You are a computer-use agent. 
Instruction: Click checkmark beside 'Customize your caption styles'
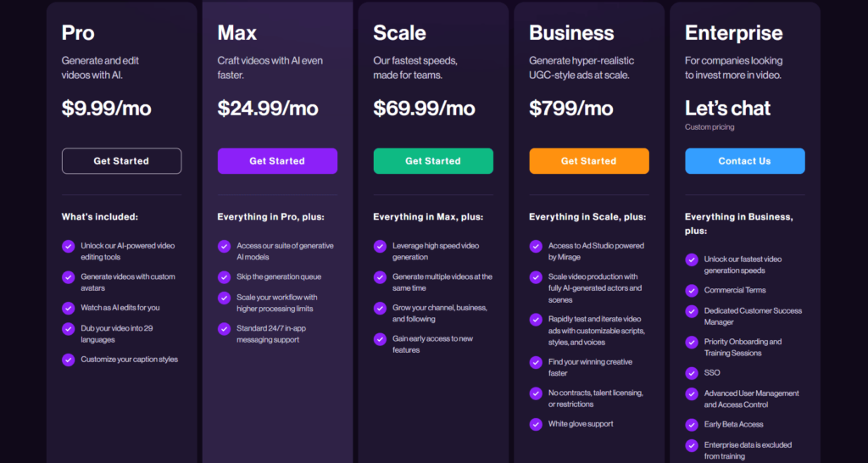[68, 360]
